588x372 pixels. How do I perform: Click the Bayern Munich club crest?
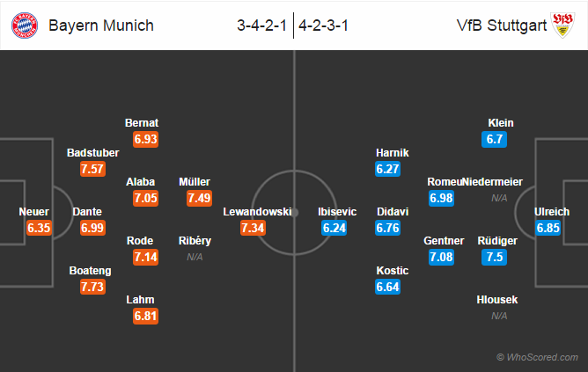pos(25,26)
